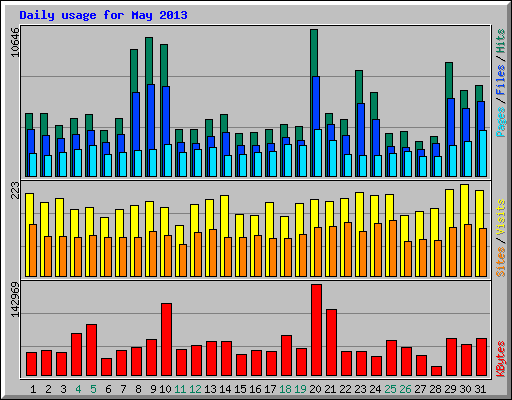512x400 pixels.
Task: Select day 28 on the x-axis
Action: click(435, 389)
